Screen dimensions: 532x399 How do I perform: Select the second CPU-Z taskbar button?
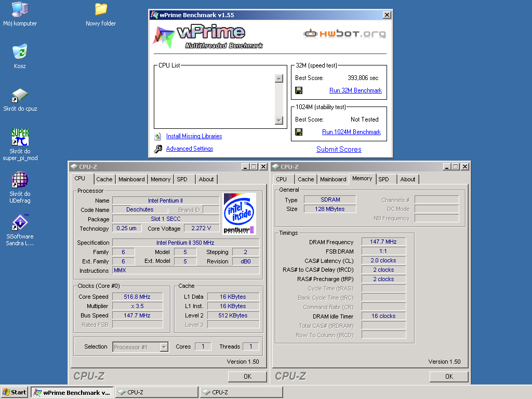[x=241, y=392]
